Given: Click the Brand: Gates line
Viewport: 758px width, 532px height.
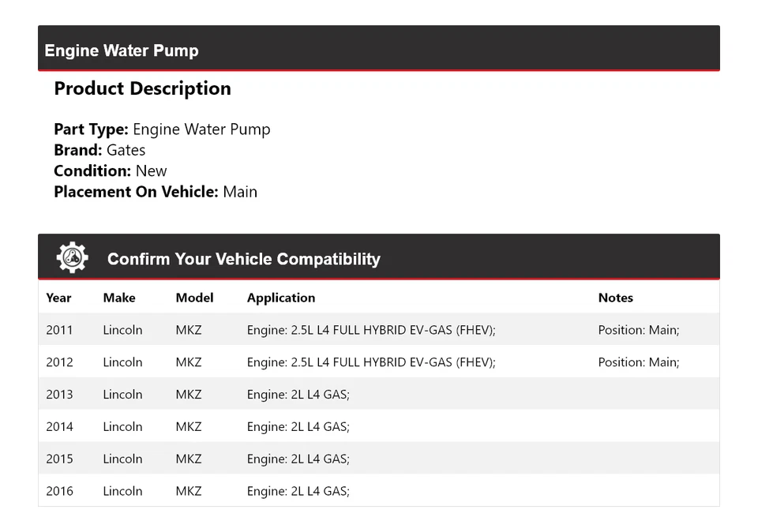Looking at the screenshot, I should (x=99, y=150).
